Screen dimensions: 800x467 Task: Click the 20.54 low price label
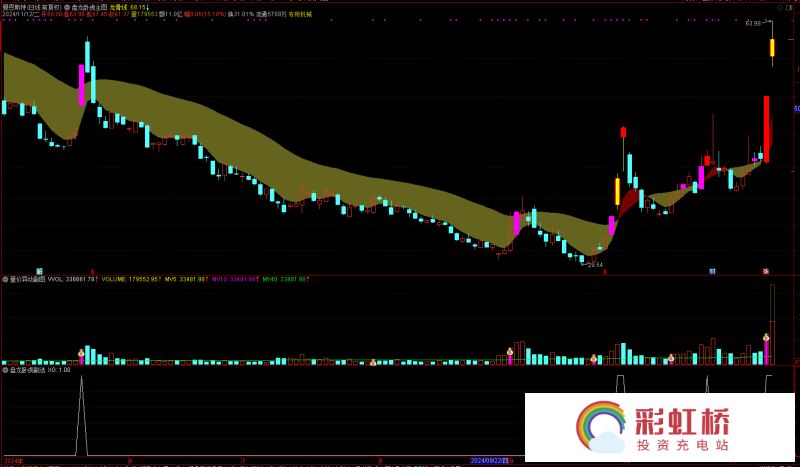595,265
